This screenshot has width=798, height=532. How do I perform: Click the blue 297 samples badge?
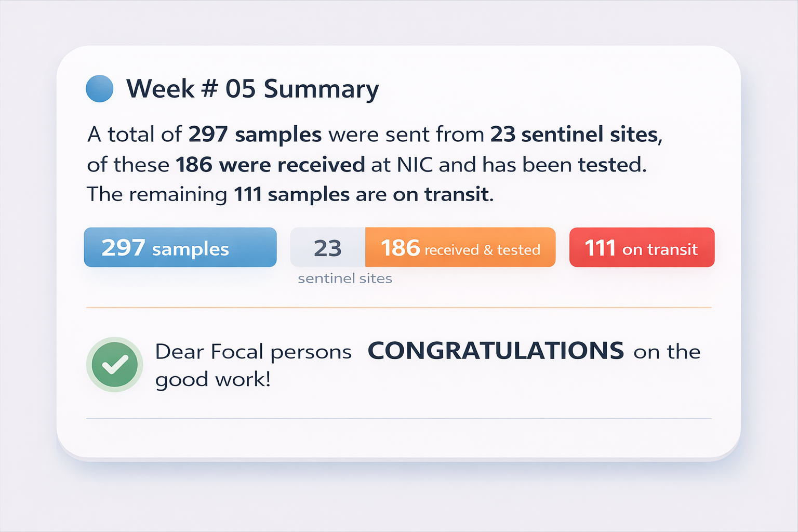pyautogui.click(x=180, y=247)
